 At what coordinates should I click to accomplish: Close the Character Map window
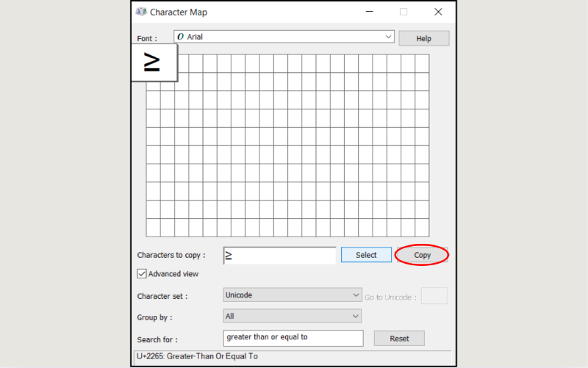point(438,12)
